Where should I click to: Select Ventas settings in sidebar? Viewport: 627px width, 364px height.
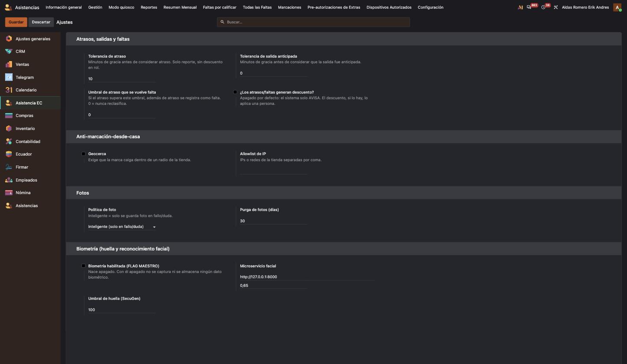point(30,65)
